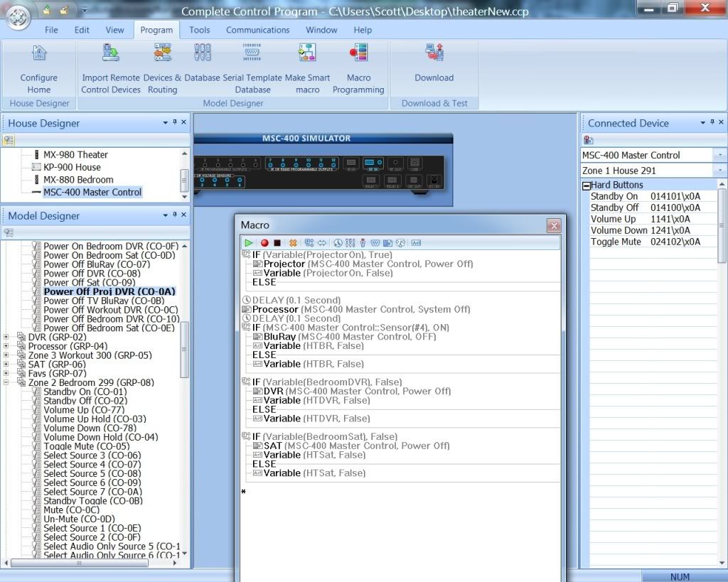Expand the DVR (GRP-02) group
This screenshot has width=728, height=582.
coord(6,337)
